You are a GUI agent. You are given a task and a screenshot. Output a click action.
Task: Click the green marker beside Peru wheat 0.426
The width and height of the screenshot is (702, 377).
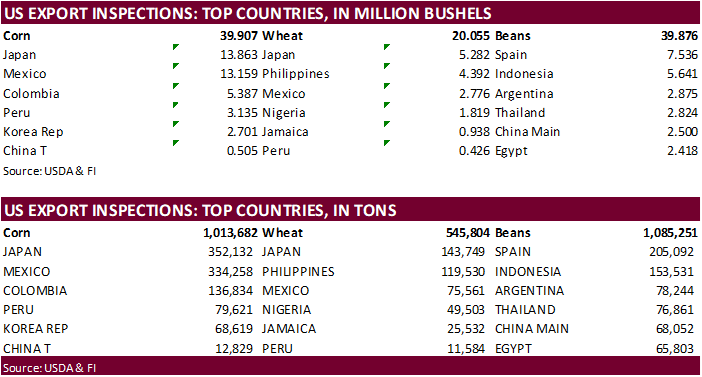[x=387, y=143]
